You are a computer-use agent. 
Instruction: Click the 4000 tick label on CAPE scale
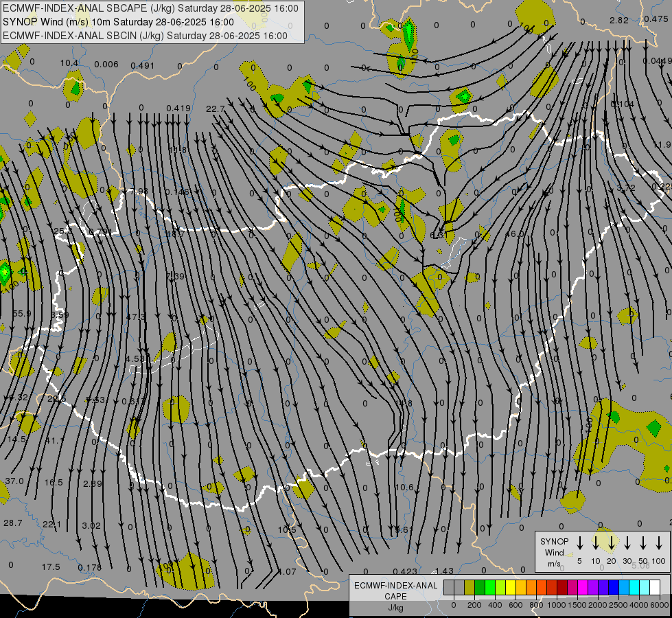coord(638,605)
